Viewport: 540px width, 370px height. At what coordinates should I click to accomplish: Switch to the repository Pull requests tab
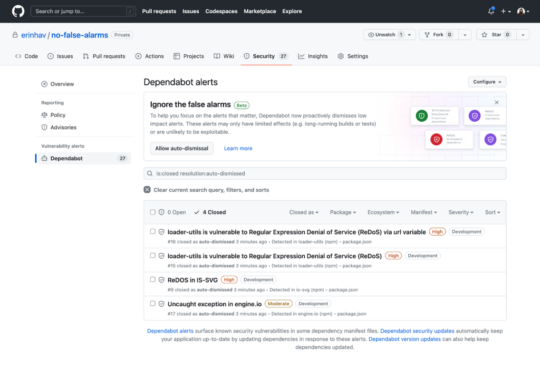point(104,56)
